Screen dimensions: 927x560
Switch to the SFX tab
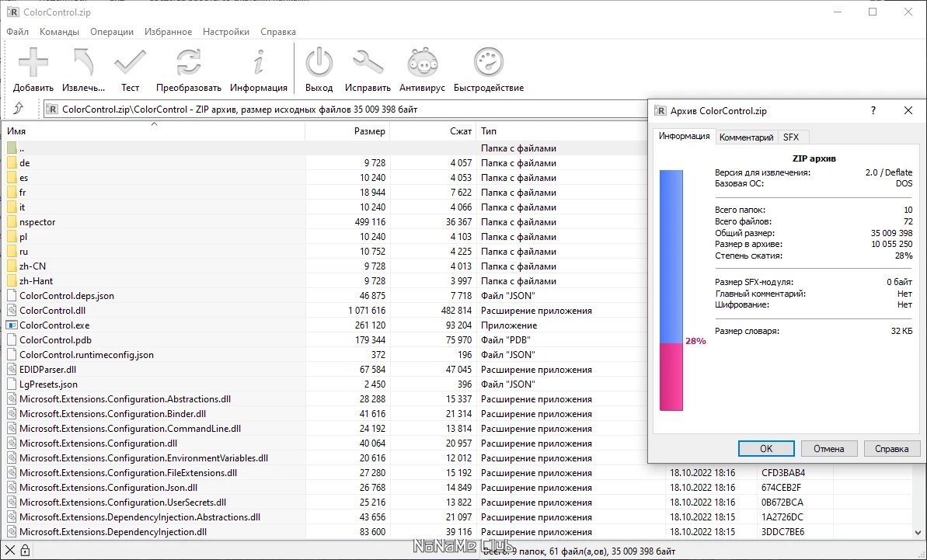tap(790, 137)
